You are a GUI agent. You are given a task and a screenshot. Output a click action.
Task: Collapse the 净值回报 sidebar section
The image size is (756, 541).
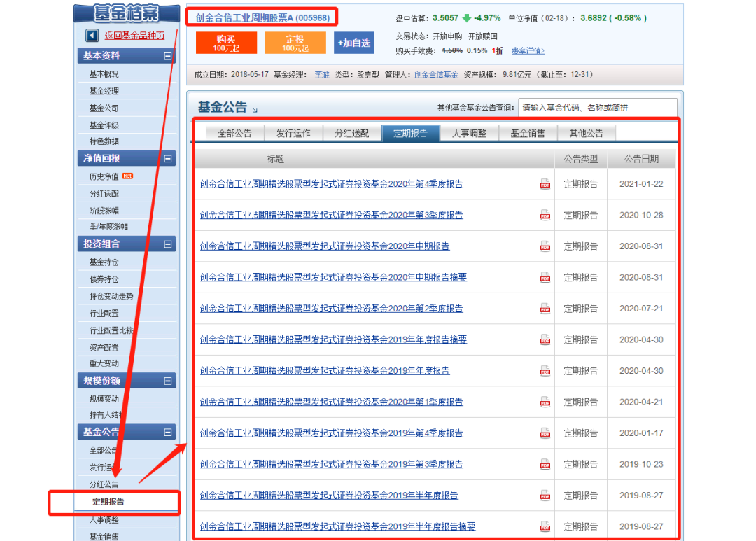click(x=167, y=158)
